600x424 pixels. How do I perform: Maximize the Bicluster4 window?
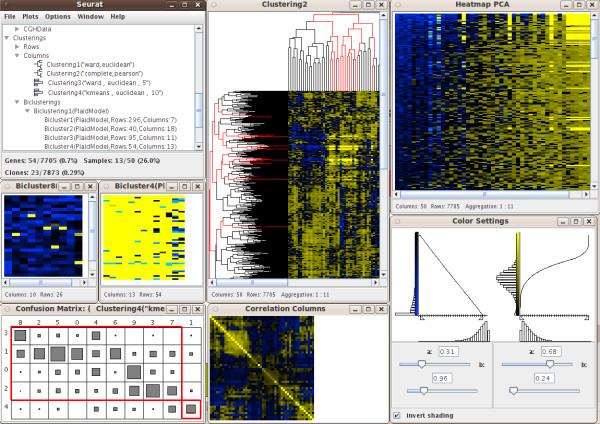point(185,186)
